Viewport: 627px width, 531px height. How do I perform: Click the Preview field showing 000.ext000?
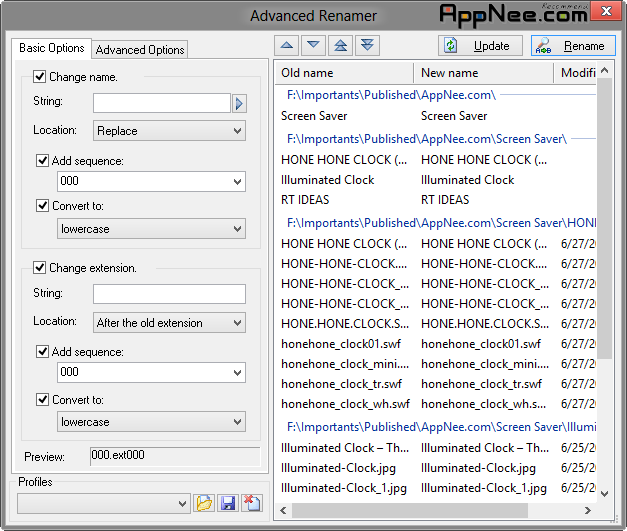point(175,456)
